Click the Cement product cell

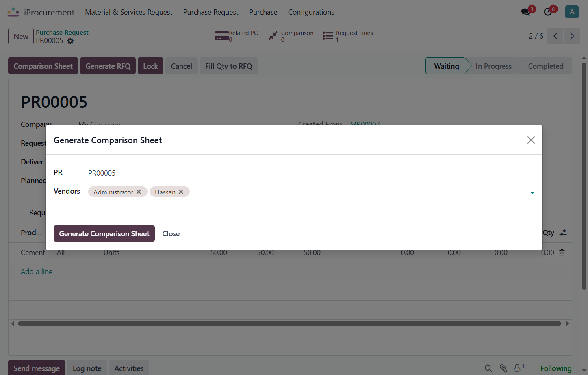click(33, 253)
